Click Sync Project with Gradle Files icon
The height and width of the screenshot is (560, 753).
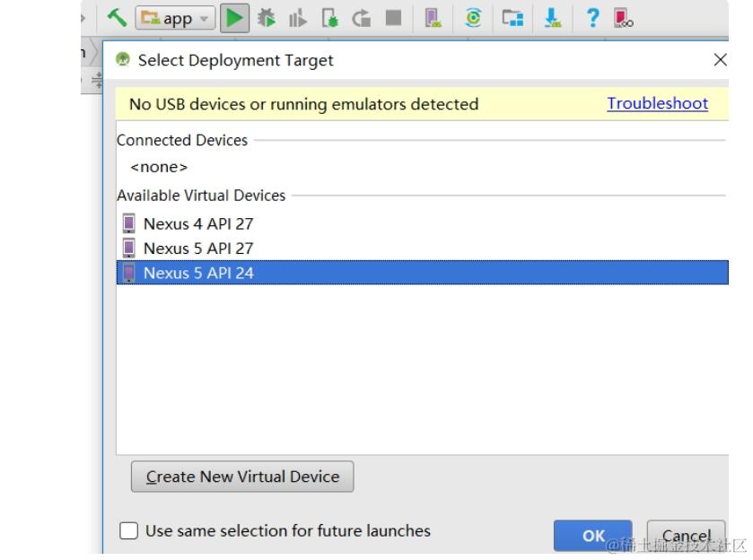(x=473, y=18)
